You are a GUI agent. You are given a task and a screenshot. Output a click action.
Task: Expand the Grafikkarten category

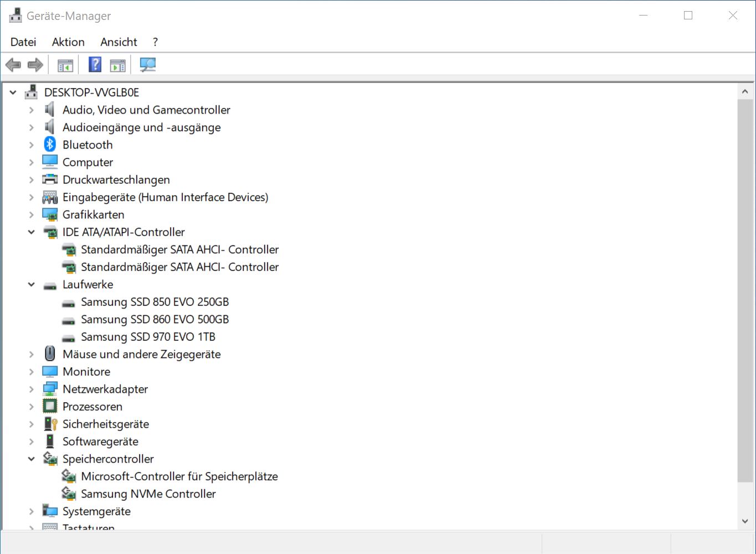[31, 214]
